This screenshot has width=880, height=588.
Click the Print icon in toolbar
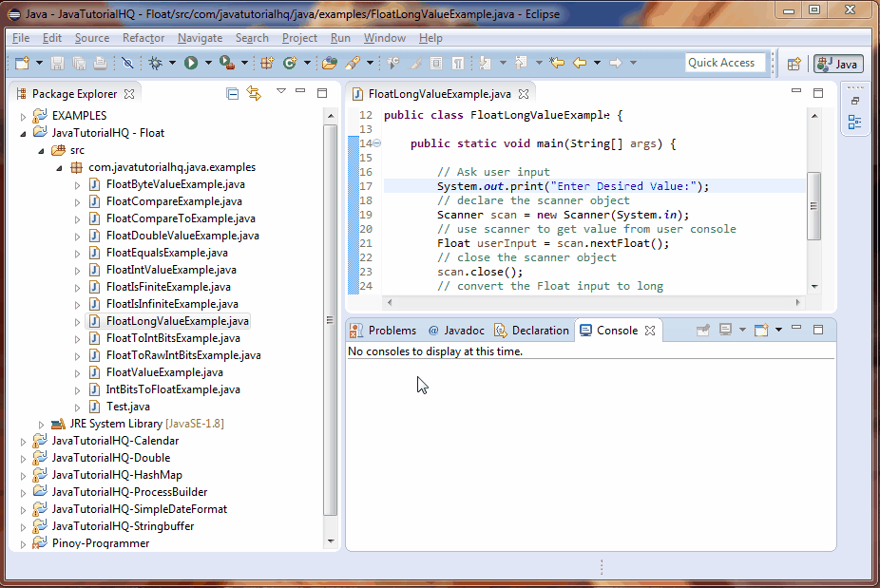click(101, 63)
